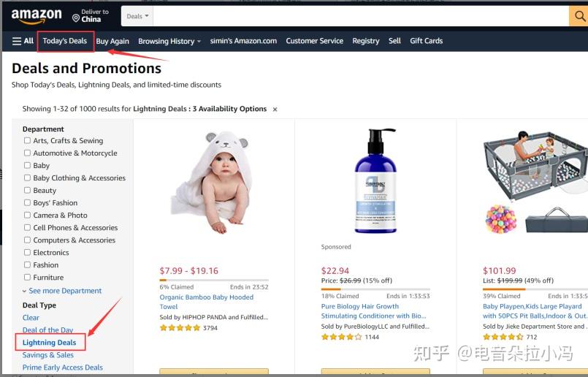Click the star rating of Baby Hooded Towel
Screen dimensions: 588x377
[x=180, y=328]
